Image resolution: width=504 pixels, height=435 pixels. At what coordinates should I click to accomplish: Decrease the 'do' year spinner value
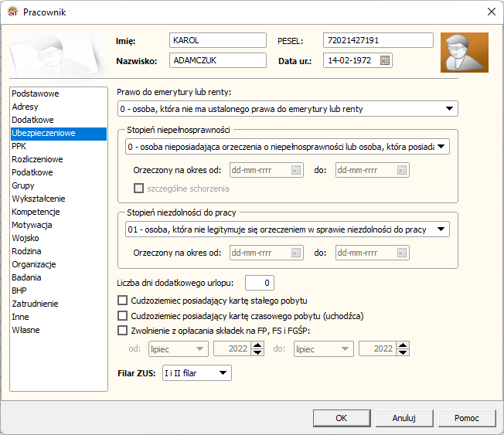coord(403,352)
